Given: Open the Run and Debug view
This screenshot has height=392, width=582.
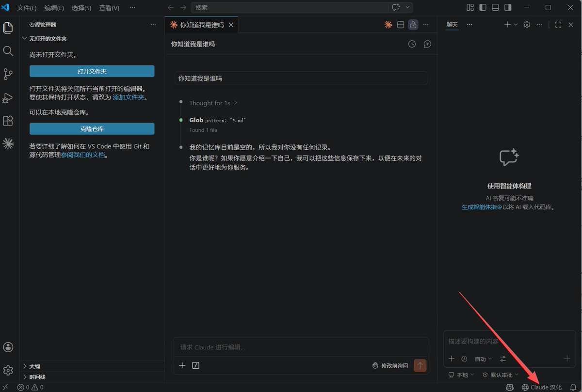Looking at the screenshot, I should 8,97.
